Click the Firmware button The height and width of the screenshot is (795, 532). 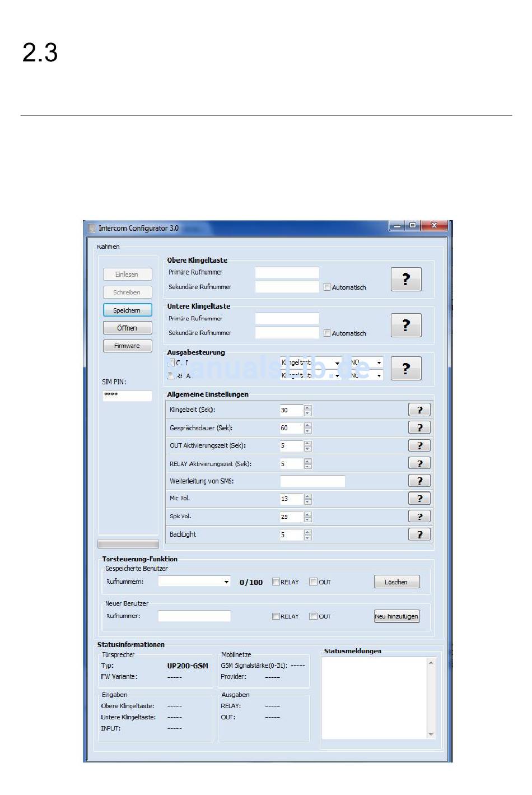pos(127,346)
